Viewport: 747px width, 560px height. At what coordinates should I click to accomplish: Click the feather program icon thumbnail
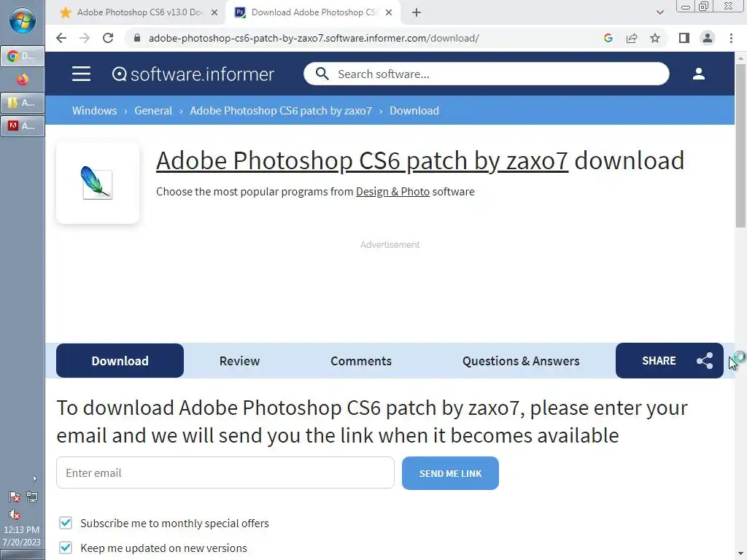(x=97, y=183)
